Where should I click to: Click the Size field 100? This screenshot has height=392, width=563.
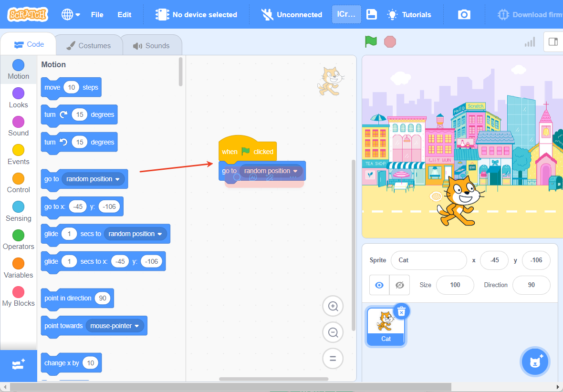(x=455, y=285)
